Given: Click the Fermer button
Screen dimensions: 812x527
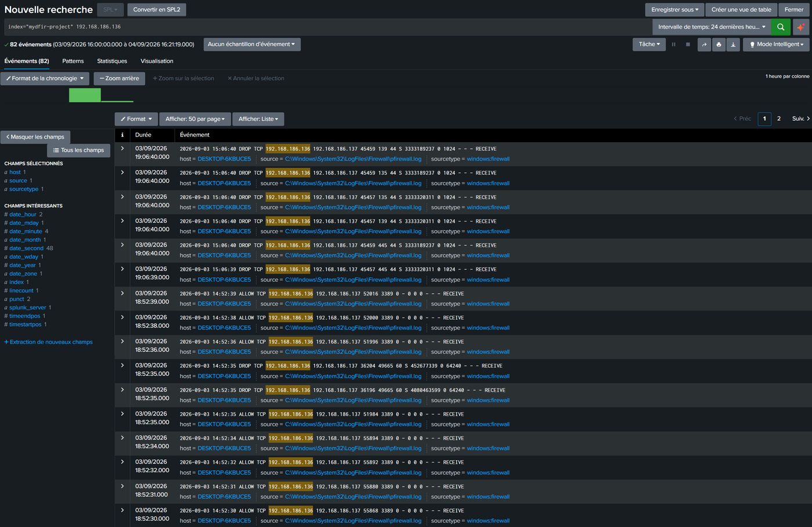Looking at the screenshot, I should point(794,10).
